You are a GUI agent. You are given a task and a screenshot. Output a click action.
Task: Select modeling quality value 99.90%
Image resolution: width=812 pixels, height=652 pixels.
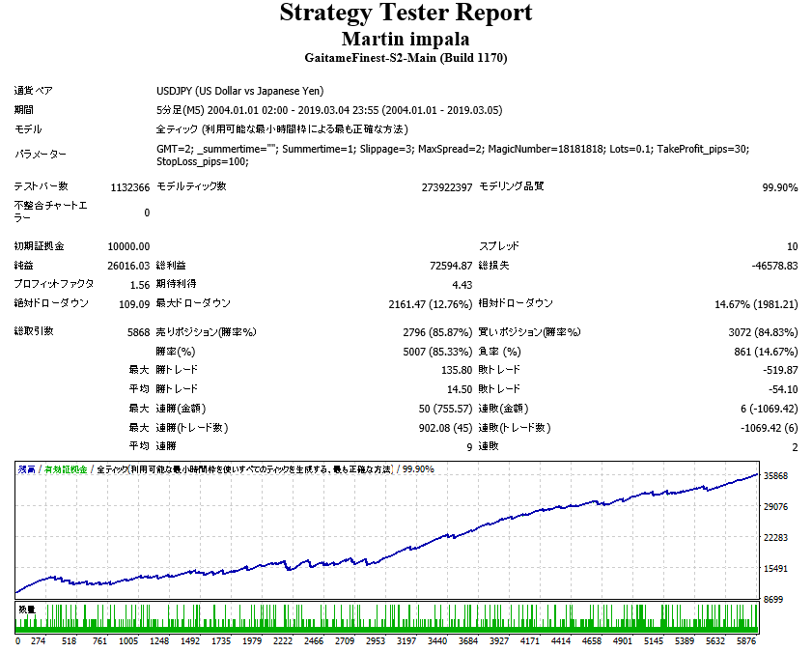[x=780, y=187]
